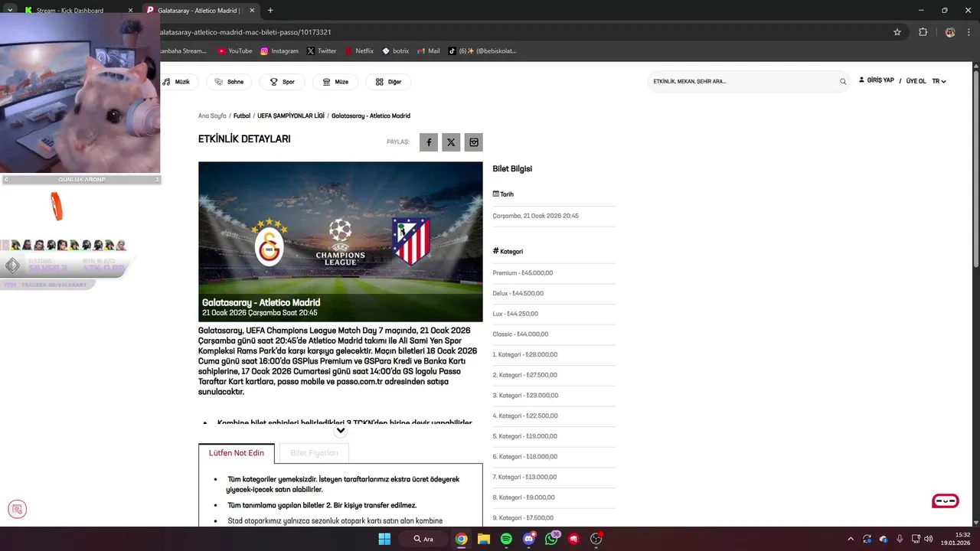The image size is (980, 551).
Task: Click Premium - ₺45.000,00 row
Action: [x=554, y=273]
